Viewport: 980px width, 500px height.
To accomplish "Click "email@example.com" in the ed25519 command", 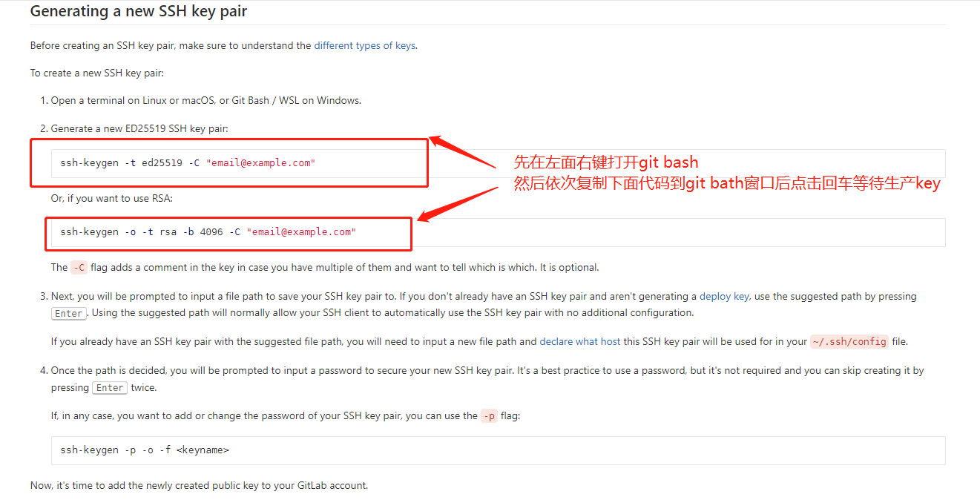I will coord(260,163).
